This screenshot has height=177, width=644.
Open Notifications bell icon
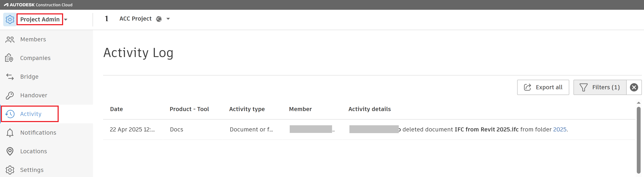coord(10,133)
